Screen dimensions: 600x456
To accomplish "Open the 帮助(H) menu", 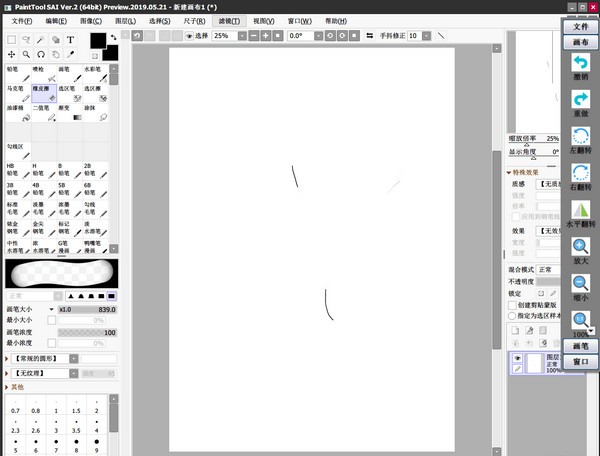I will (336, 21).
